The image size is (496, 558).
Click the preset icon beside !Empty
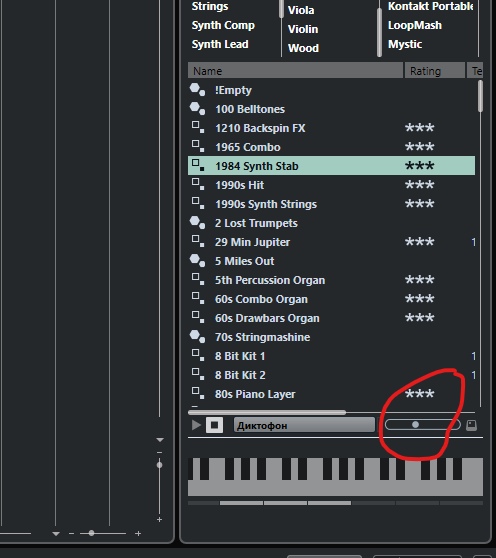197,90
